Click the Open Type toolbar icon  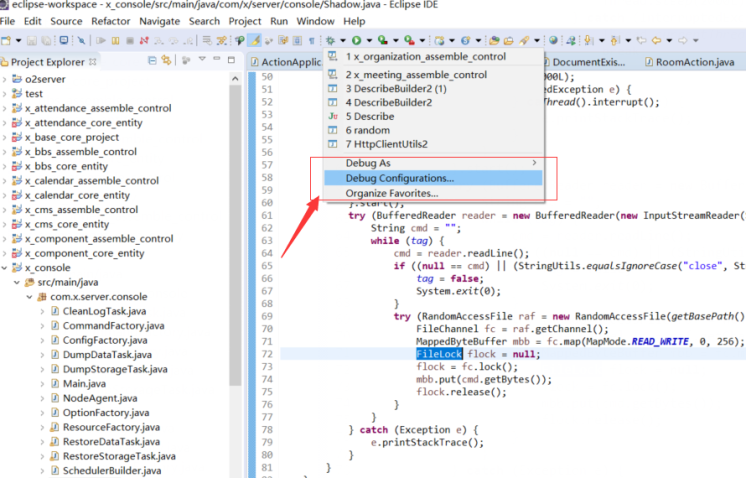point(494,41)
